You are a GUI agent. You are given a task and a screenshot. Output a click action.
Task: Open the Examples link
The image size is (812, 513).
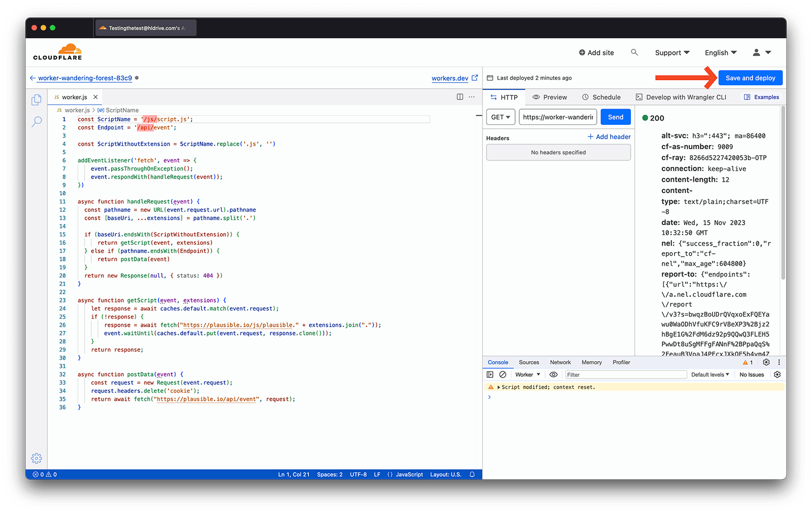tap(761, 97)
